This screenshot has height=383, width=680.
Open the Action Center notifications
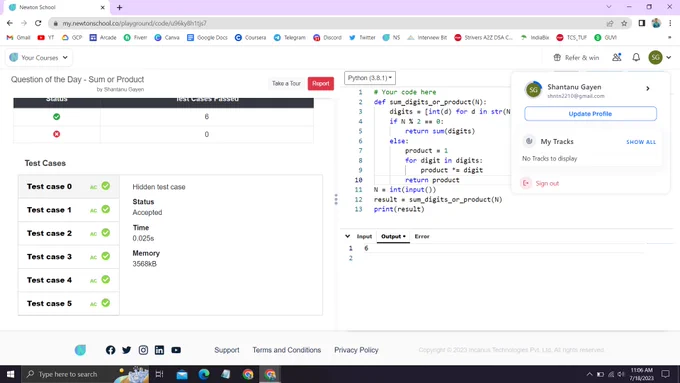pos(665,374)
